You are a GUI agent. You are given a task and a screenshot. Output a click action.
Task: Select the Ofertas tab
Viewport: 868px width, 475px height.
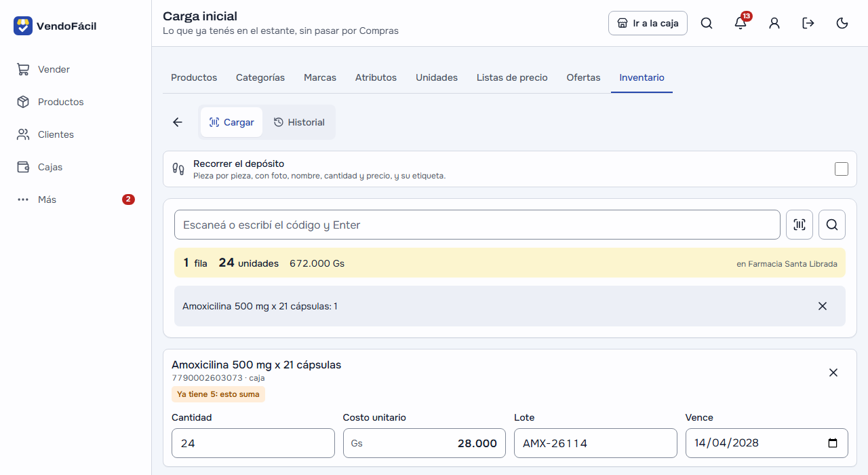[x=583, y=77]
